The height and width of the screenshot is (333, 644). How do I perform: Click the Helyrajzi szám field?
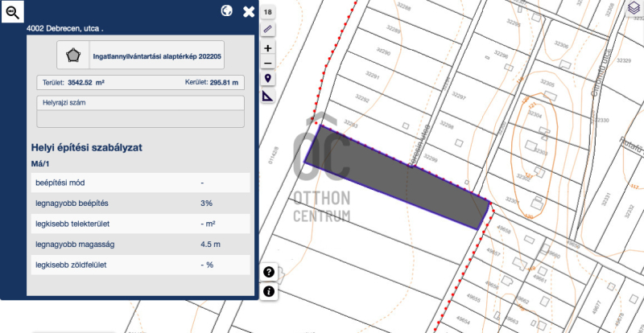tap(141, 118)
